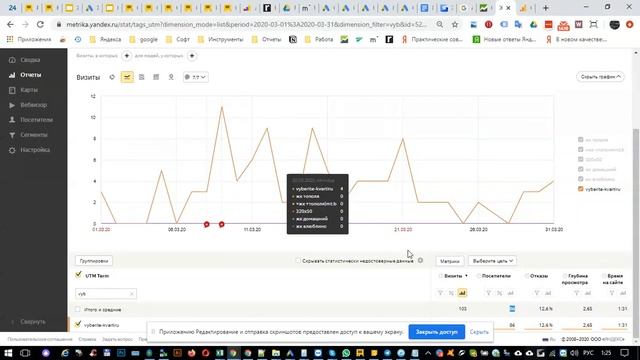The image size is (640, 360).
Task: Click filter icon under Посетители column
Action: pyautogui.click(x=488, y=293)
